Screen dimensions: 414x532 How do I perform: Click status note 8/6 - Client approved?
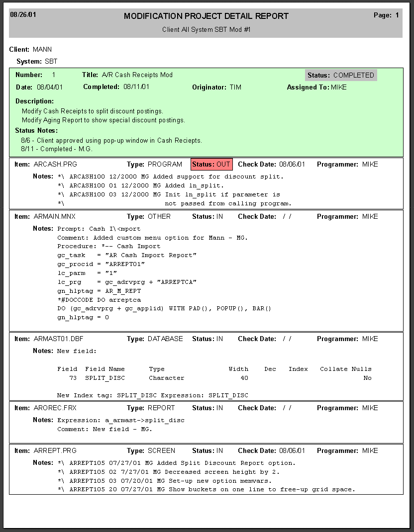click(111, 141)
